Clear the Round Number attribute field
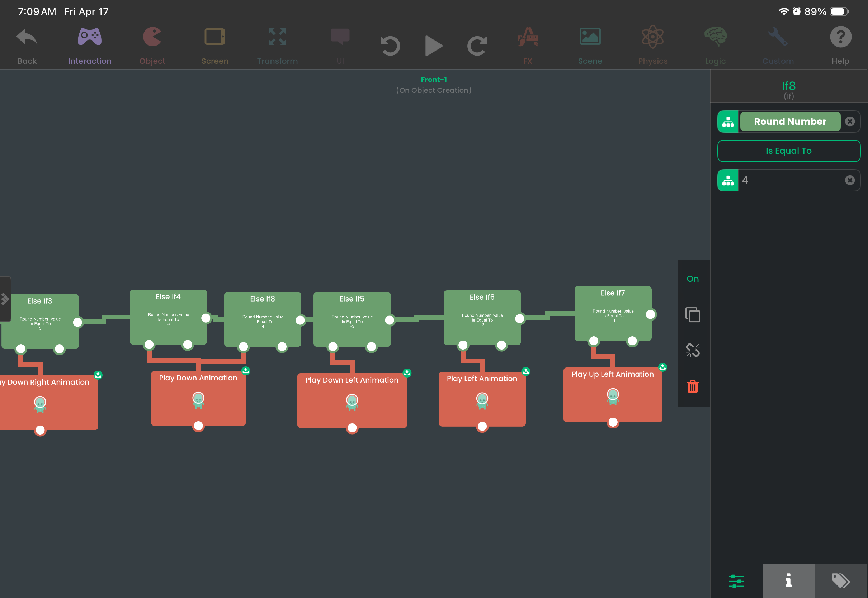The width and height of the screenshot is (868, 598). (x=850, y=122)
